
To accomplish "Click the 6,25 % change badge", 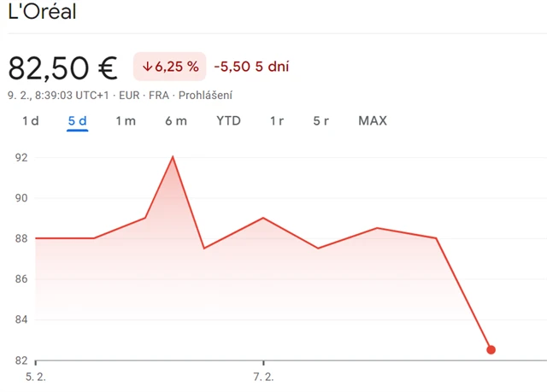I will 169,67.
